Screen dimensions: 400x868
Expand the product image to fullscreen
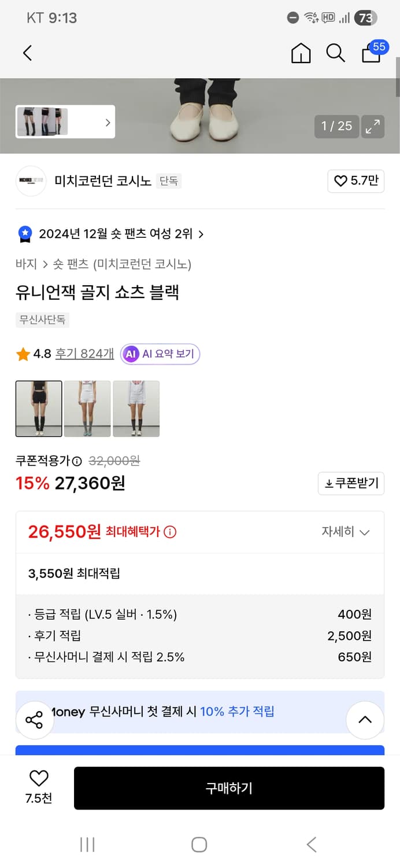coord(373,126)
